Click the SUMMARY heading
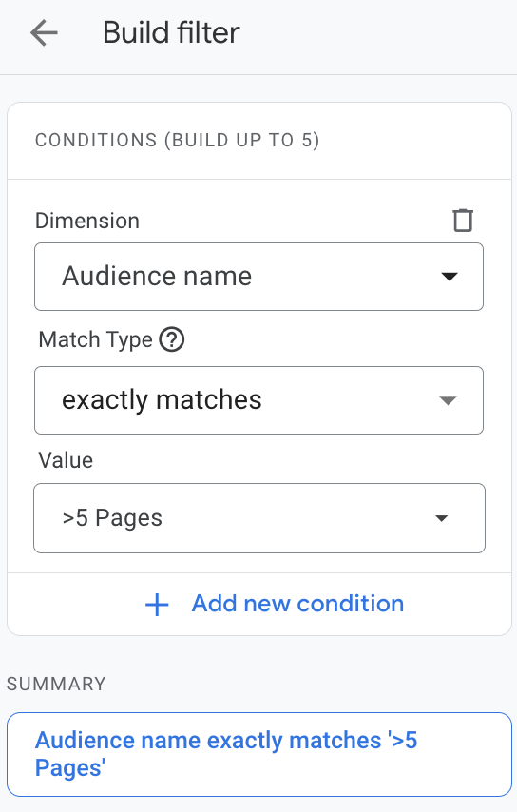Screen dimensions: 517x812 (x=56, y=684)
